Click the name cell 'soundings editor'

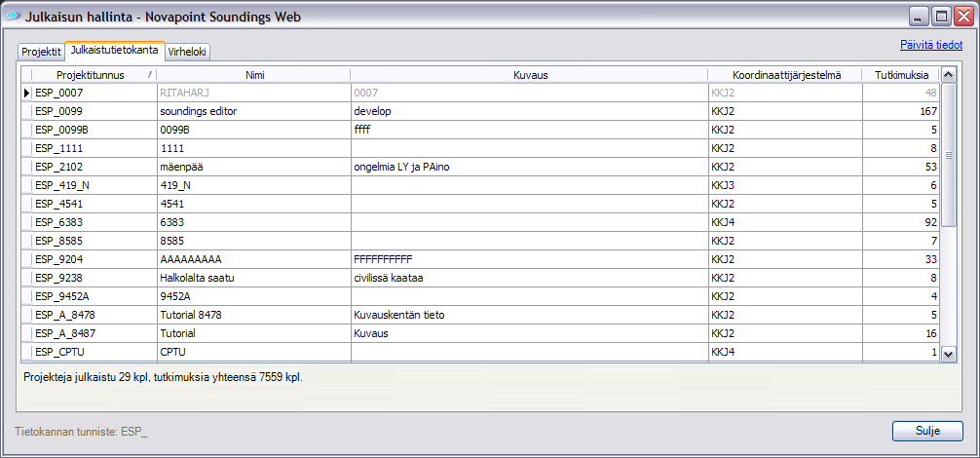click(253, 111)
